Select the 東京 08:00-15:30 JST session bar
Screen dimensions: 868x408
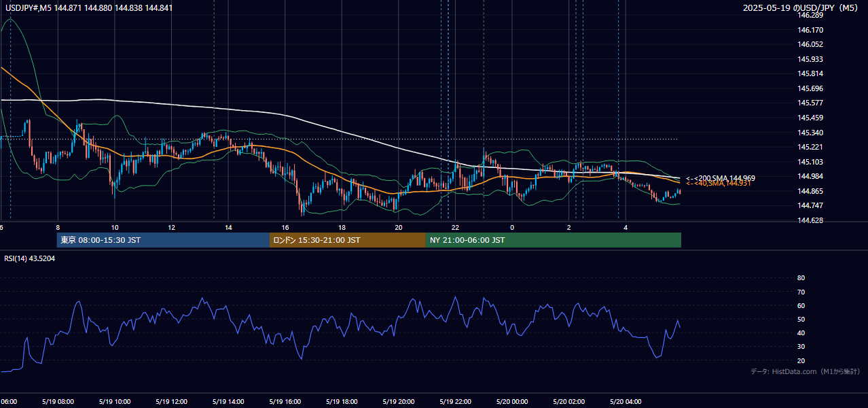(x=163, y=240)
